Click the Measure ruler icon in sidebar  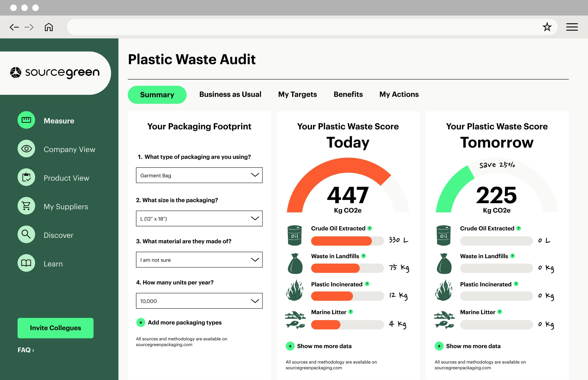[x=26, y=120]
